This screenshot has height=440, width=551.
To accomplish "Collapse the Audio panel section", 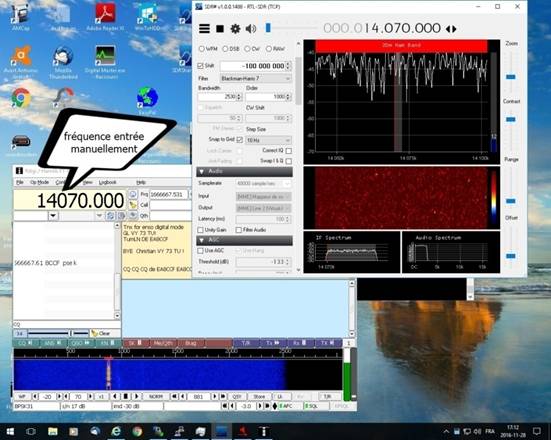I will point(244,171).
